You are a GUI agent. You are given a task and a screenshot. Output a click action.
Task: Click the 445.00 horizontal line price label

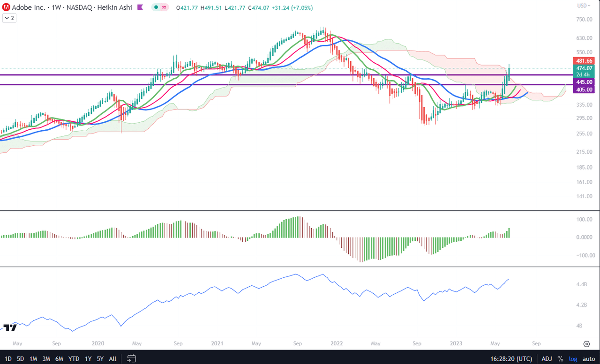(x=583, y=82)
